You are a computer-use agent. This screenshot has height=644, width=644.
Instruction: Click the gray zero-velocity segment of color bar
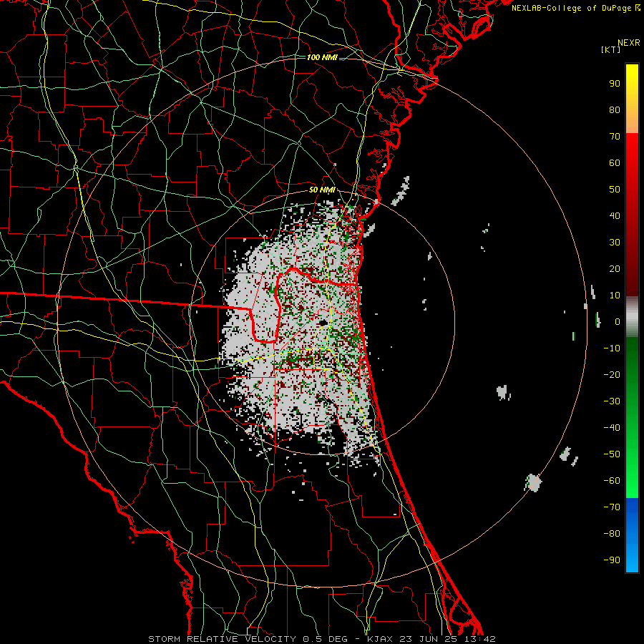632,317
